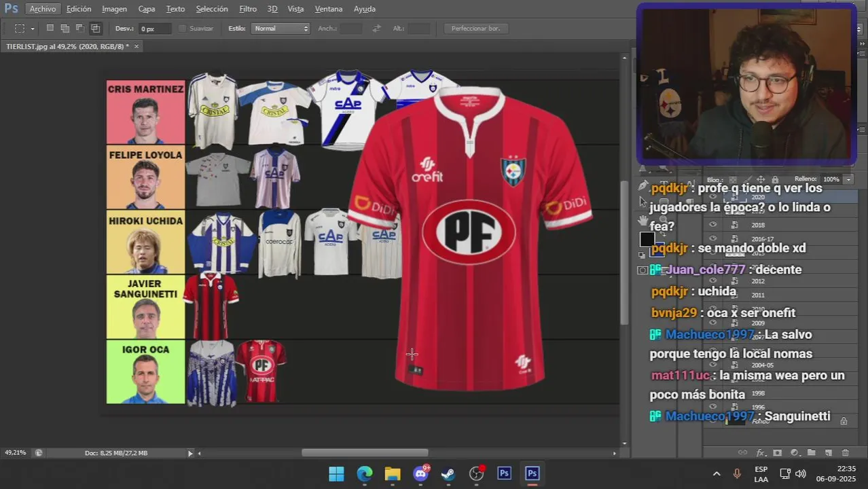Pick the Subtract from selection icon
The width and height of the screenshot is (868, 489).
click(79, 29)
